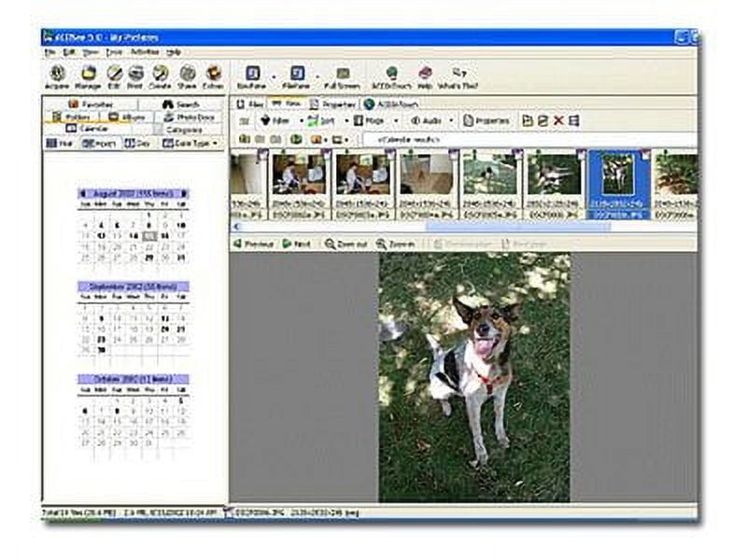747x560 pixels.
Task: Switch to Full Screen view icon
Action: coord(343,75)
